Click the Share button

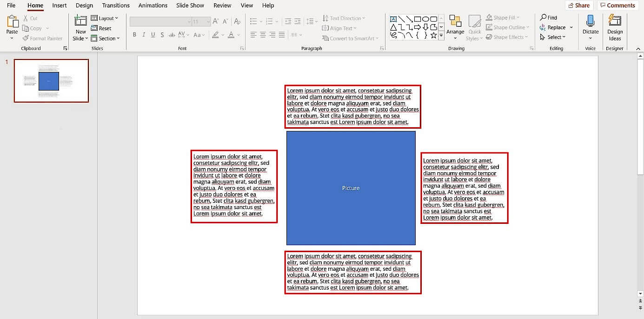[x=579, y=6]
